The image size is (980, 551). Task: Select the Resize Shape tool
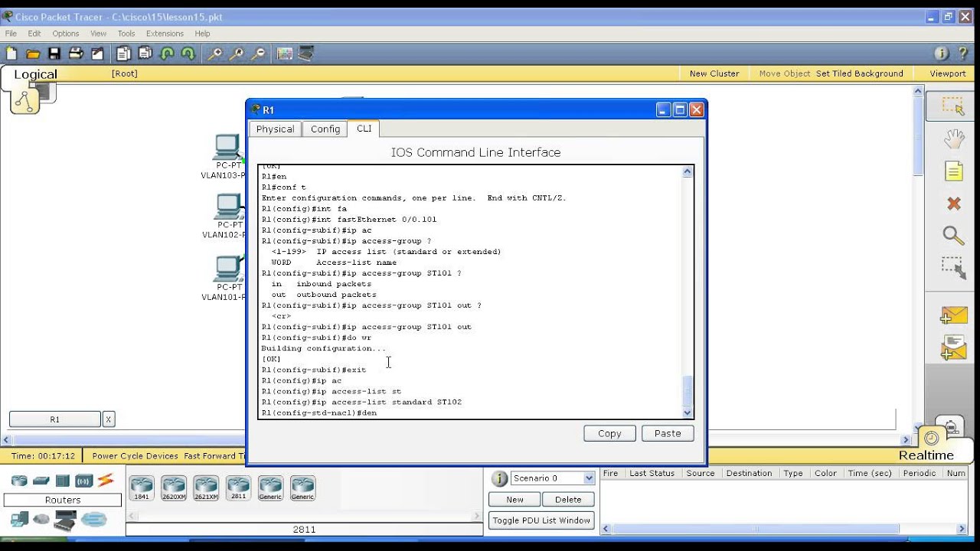(953, 268)
